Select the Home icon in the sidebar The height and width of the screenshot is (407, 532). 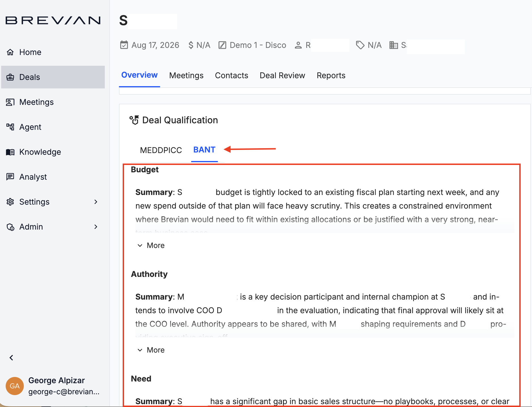click(x=10, y=52)
